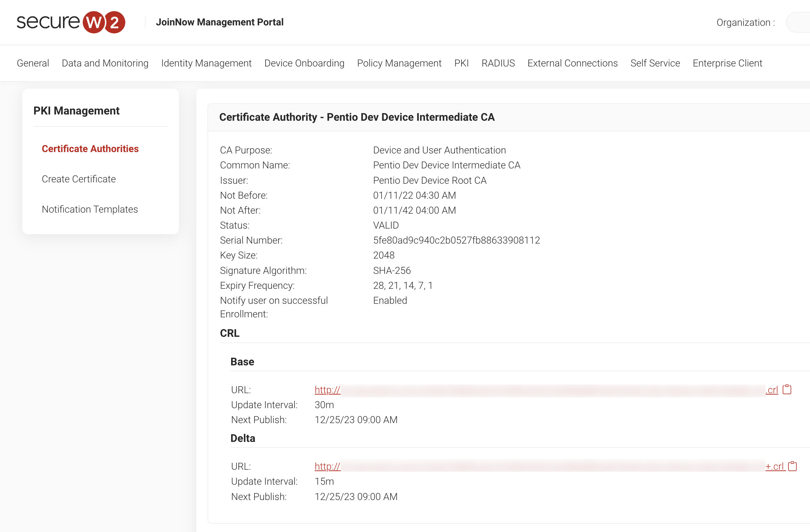Click the CRL section heading
Viewport: 810px width, 532px height.
click(230, 333)
